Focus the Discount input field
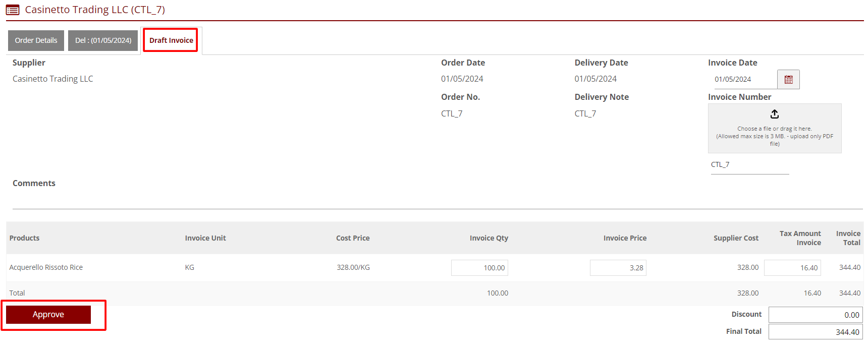The width and height of the screenshot is (868, 349). [815, 315]
